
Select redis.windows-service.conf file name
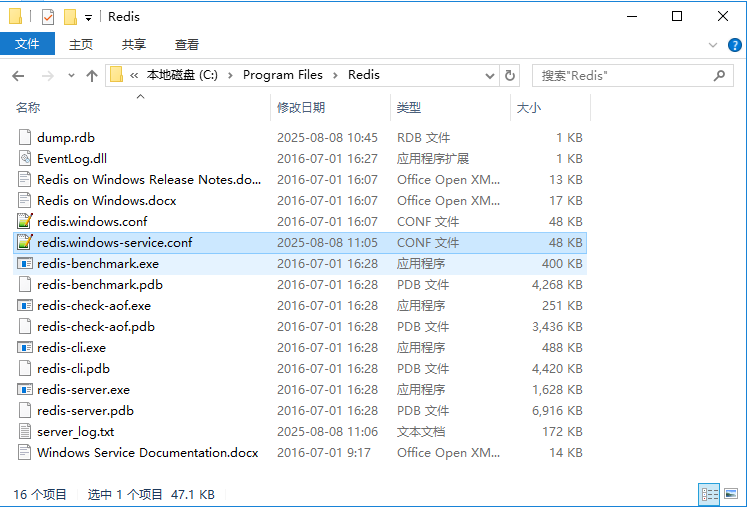coord(114,243)
